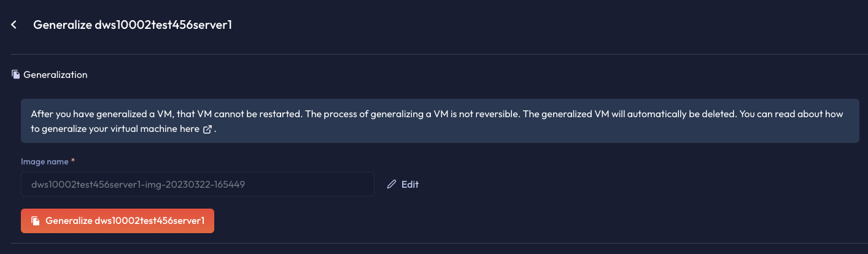The width and height of the screenshot is (868, 254).
Task: Focus the Image name input field
Action: coord(198,184)
